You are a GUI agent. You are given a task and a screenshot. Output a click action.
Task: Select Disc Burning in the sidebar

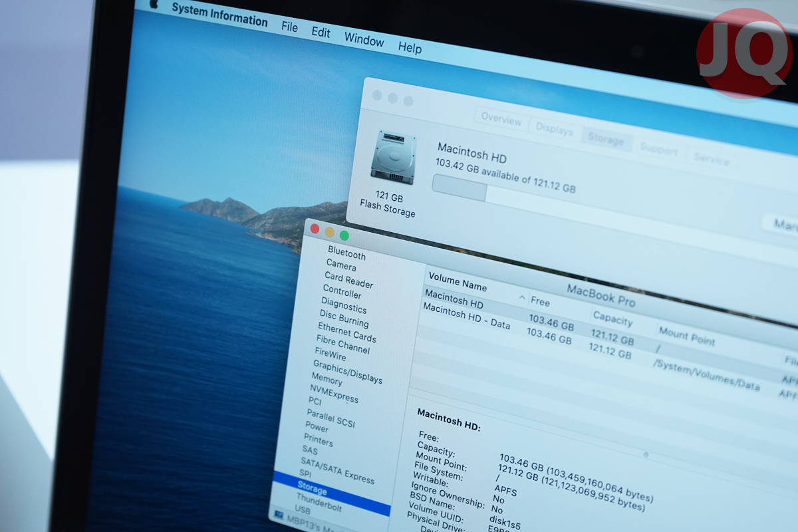(x=343, y=318)
